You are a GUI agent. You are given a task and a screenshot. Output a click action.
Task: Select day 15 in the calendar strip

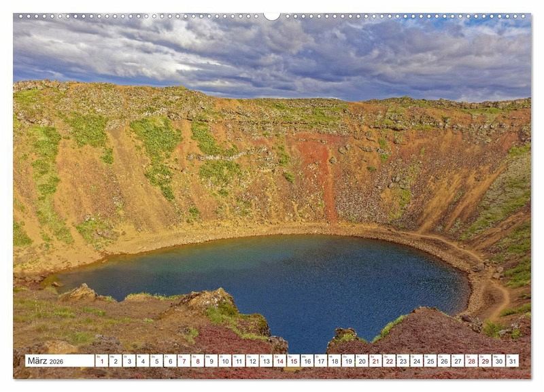point(294,361)
